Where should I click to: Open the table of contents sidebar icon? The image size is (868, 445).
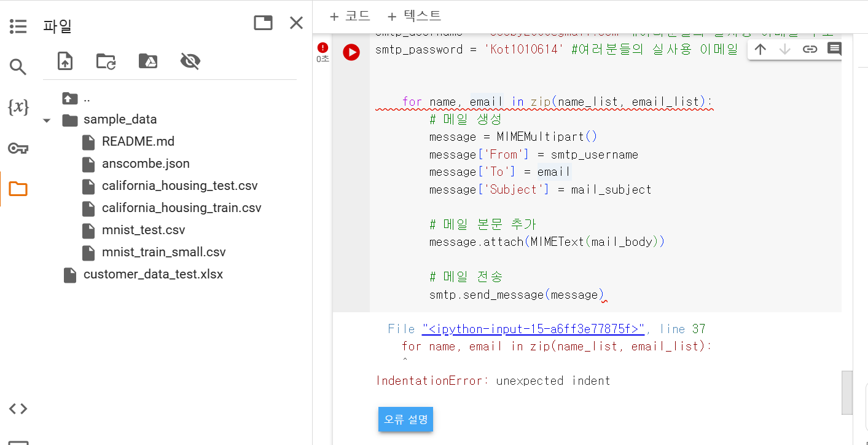point(18,26)
